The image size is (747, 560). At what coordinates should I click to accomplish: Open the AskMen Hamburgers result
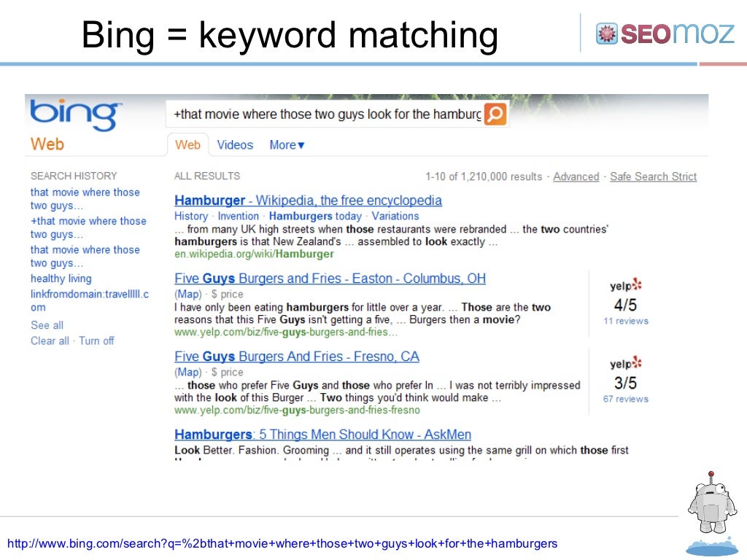click(x=322, y=435)
